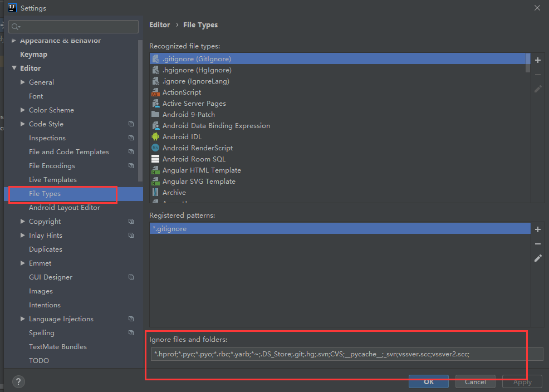Click the copy icon next to Inlay Hints
This screenshot has width=549, height=392.
click(131, 235)
